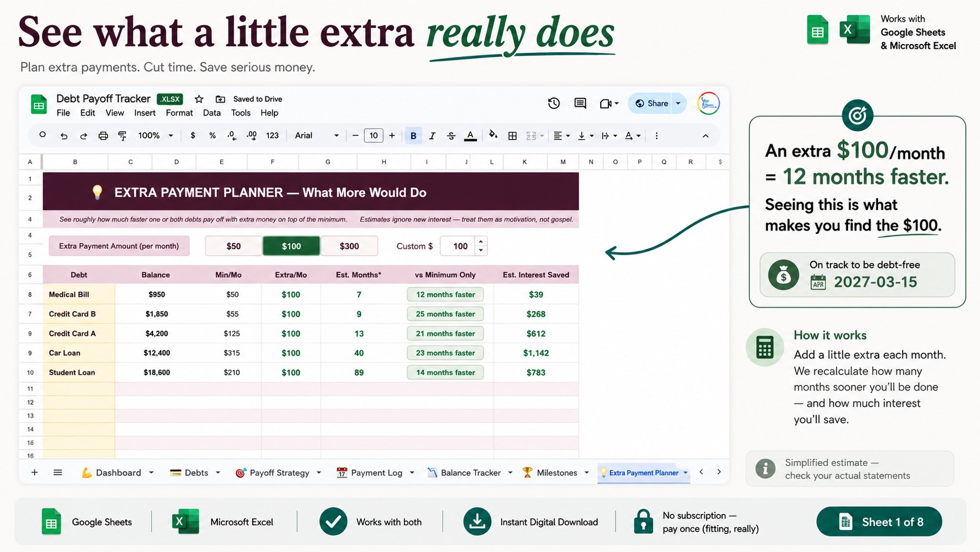Select the $100 extra payment button
The height and width of the screenshot is (552, 980).
point(291,246)
